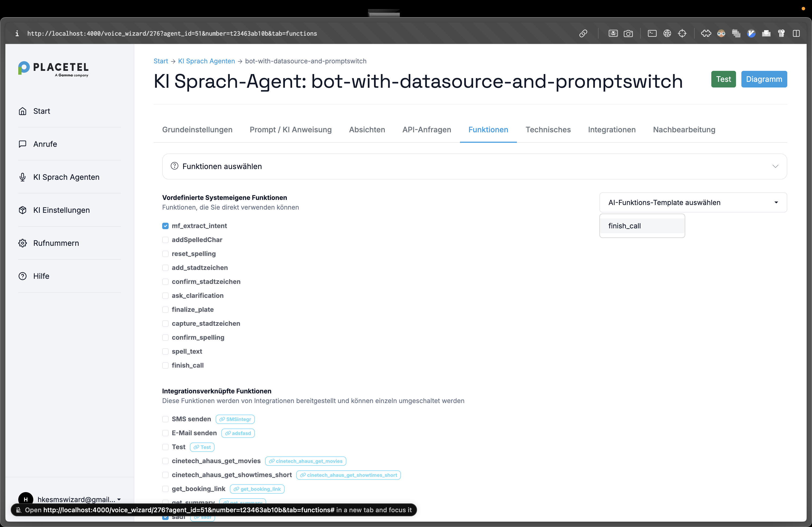Click the keys password manager icon
Screen dimensions: 812x527
[x=781, y=33]
